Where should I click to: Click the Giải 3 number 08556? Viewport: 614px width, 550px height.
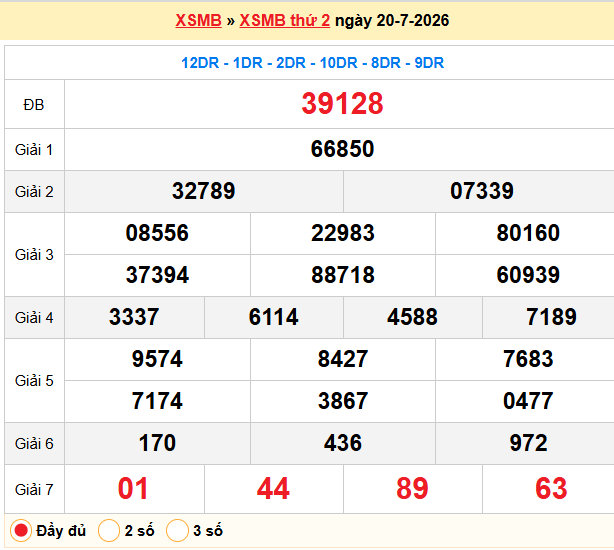[157, 233]
